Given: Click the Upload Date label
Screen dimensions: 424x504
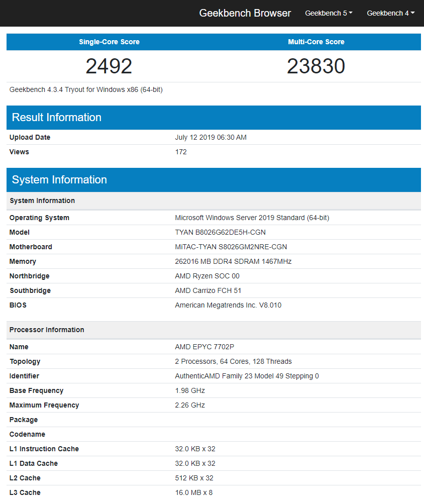Looking at the screenshot, I should 30,137.
